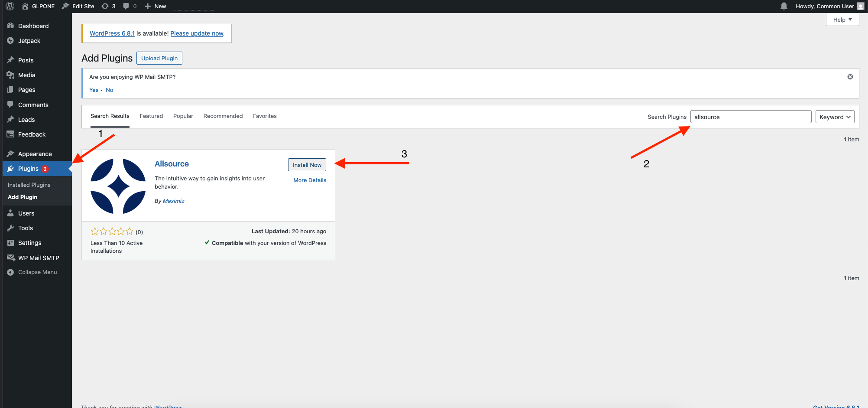Focus the Search Plugins input field
This screenshot has height=408, width=868.
click(751, 117)
